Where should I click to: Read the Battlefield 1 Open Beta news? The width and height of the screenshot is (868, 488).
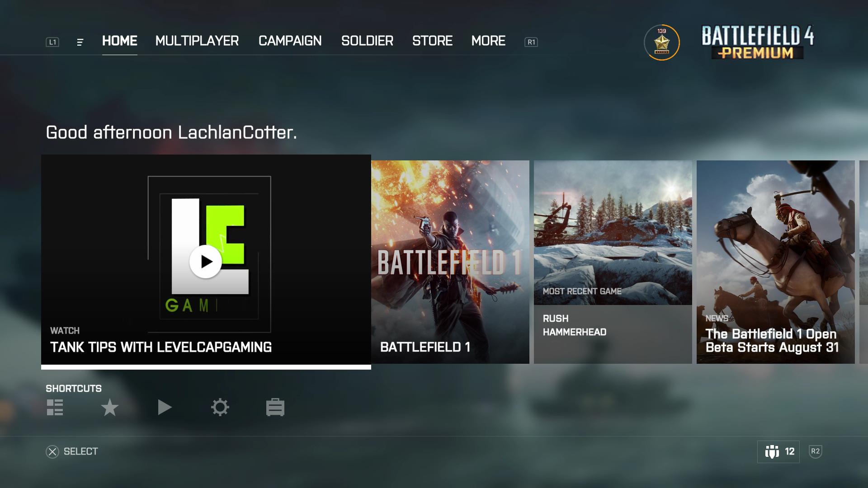point(776,262)
